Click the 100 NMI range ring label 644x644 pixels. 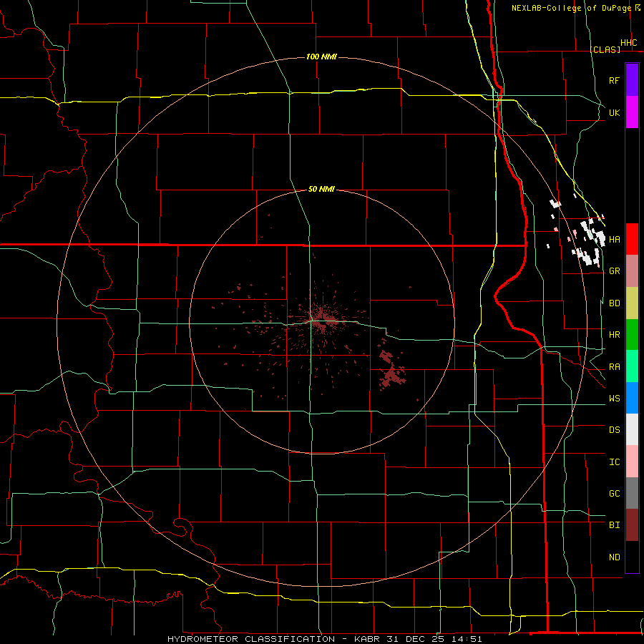coord(321,57)
